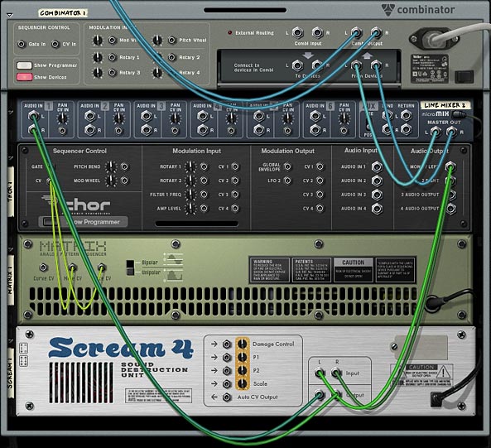491x448 pixels.
Task: Click the Show Programmer button on Thor
Action: pyautogui.click(x=84, y=222)
